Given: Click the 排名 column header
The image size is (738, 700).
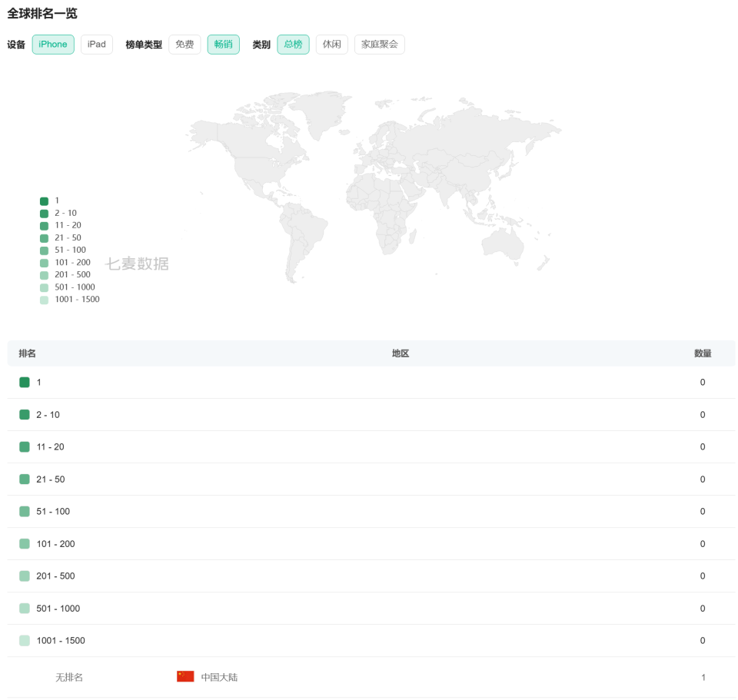Looking at the screenshot, I should (x=28, y=353).
